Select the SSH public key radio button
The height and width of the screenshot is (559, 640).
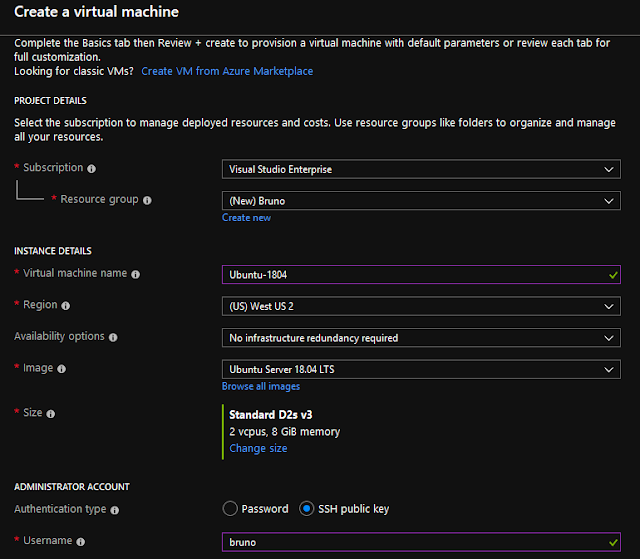point(307,509)
